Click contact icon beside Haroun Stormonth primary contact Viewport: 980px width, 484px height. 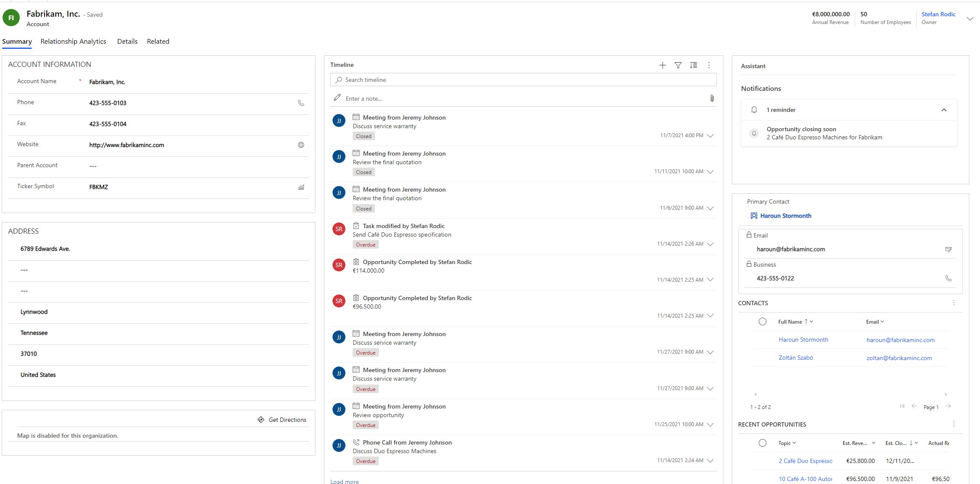pyautogui.click(x=754, y=216)
